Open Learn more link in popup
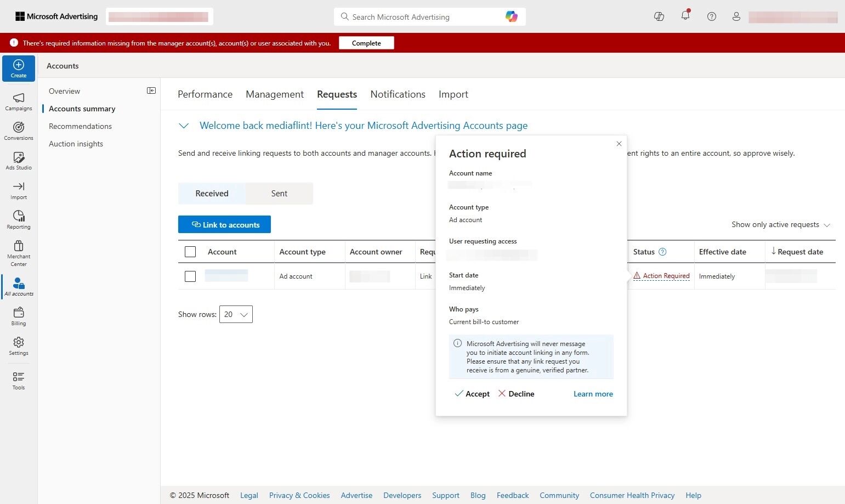 pos(593,394)
